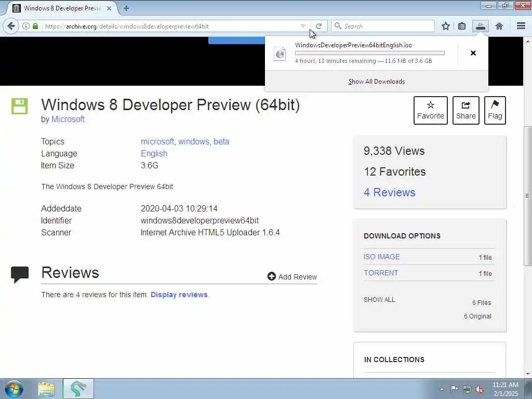Focus the Search input field

coord(383,26)
